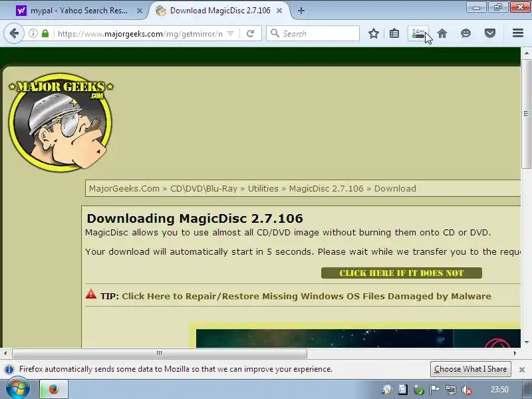Open the Windows Start menu orb
This screenshot has height=399, width=532.
click(x=18, y=389)
